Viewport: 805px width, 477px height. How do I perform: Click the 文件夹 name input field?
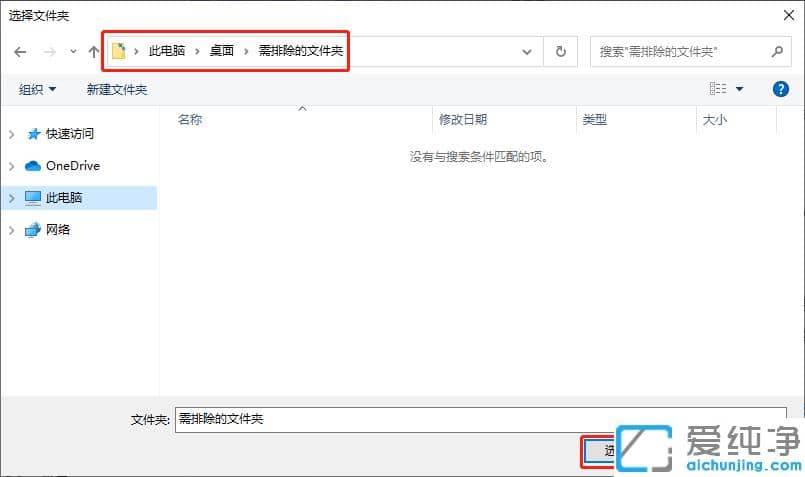pos(481,420)
